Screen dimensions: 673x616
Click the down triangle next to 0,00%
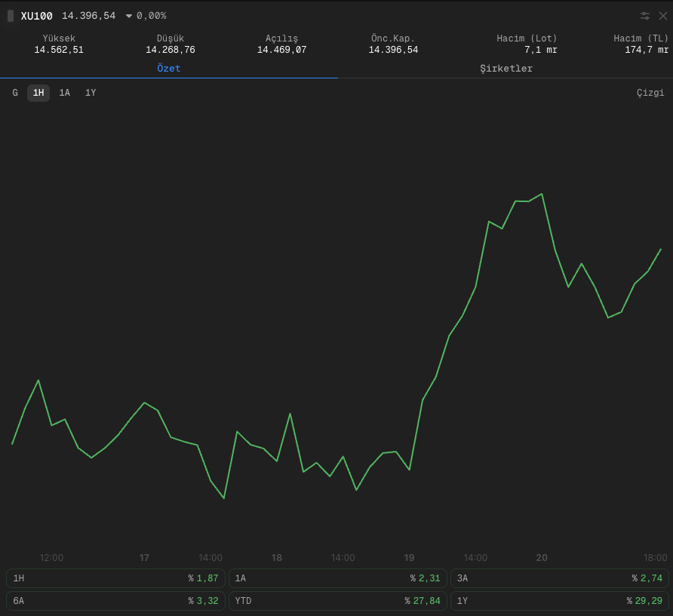coord(129,17)
